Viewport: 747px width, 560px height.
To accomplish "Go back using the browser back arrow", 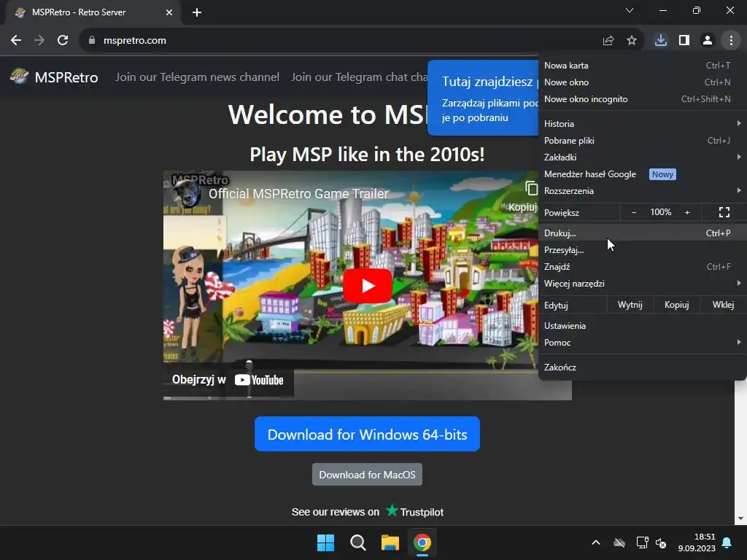I will [16, 41].
